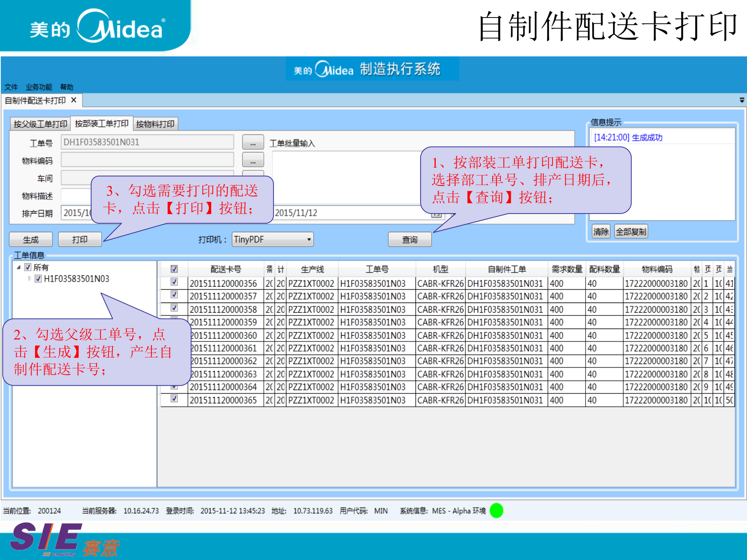Collapse the 所有 tree node
Screen dimensions: 747x560
tap(19, 267)
